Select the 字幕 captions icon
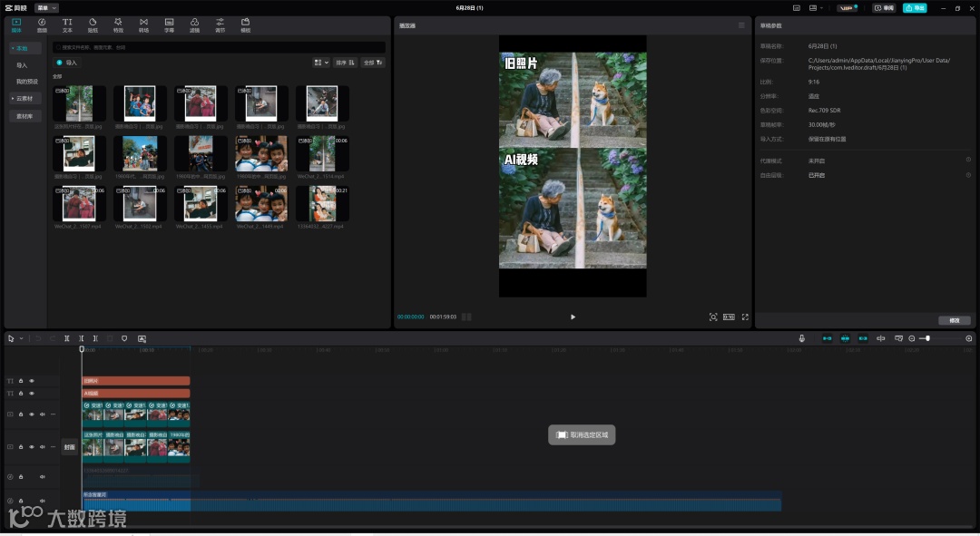The height and width of the screenshot is (536, 980). point(169,25)
